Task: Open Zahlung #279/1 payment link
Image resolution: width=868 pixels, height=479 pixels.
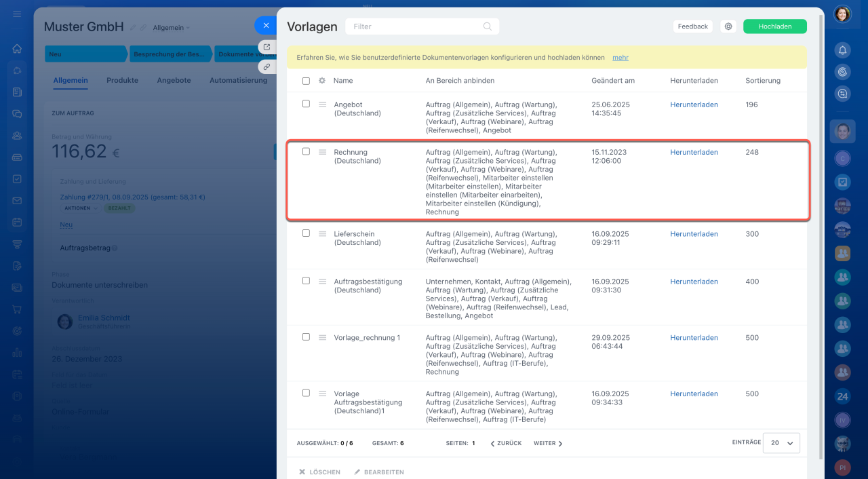Action: coord(132,197)
